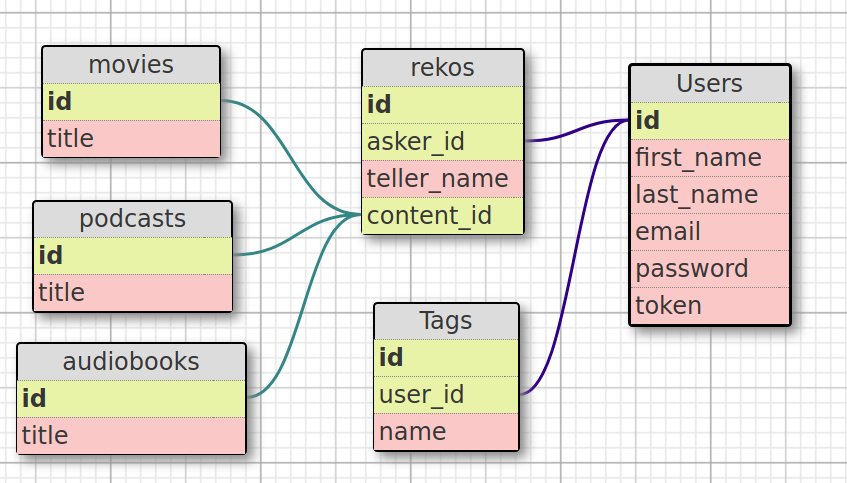847x483 pixels.
Task: Select the last_name column in Users
Action: tap(710, 194)
